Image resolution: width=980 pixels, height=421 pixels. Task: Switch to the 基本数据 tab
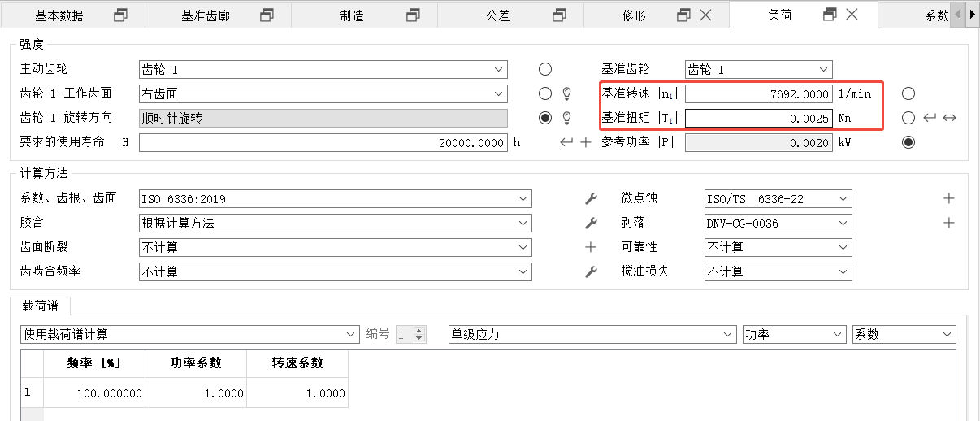[x=59, y=15]
